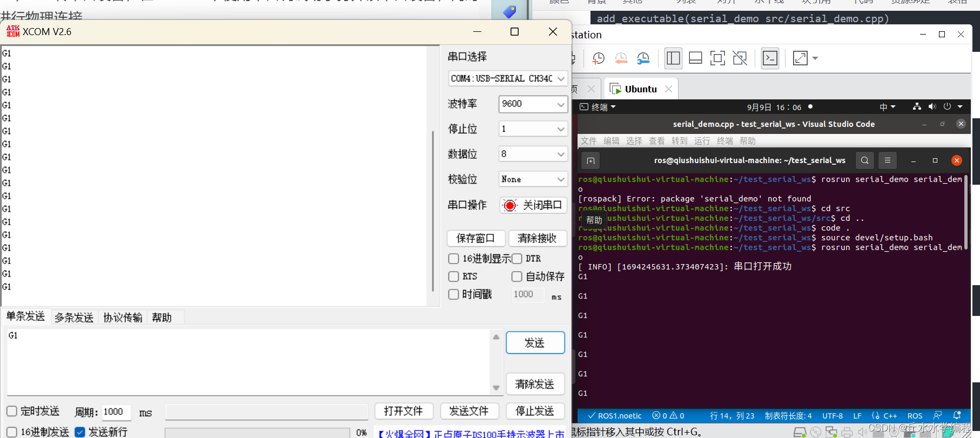Click the 打开文件 button
Image resolution: width=980 pixels, height=438 pixels.
click(404, 411)
